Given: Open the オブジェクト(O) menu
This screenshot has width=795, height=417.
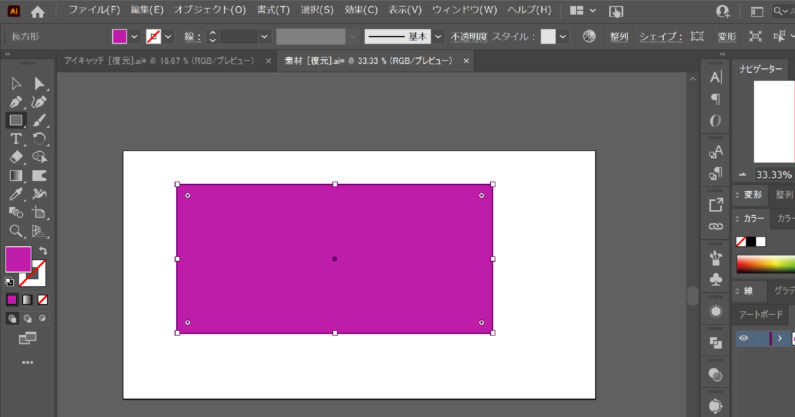Looking at the screenshot, I should coord(209,10).
